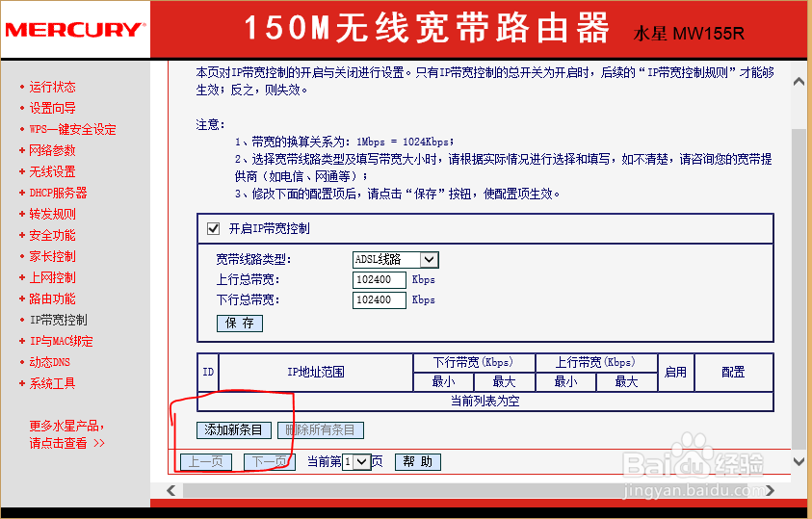
Task: Click the vertical scrollbar down arrow
Action: coord(799,461)
